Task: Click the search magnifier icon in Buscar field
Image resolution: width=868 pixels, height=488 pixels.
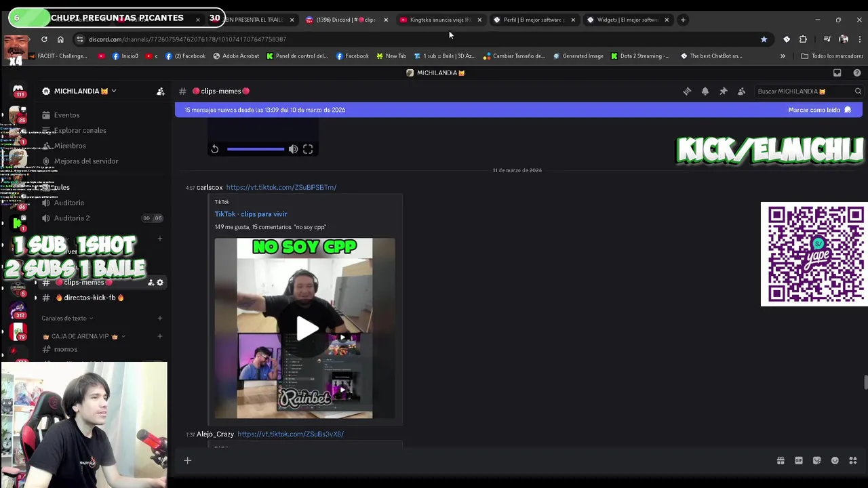Action: pos(858,91)
